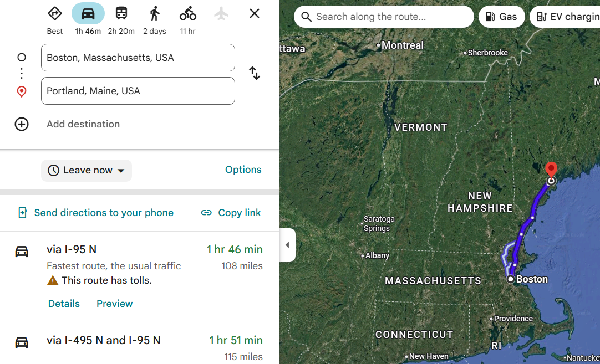This screenshot has width=600, height=364.
Task: Preview the I-95 N route
Action: [x=114, y=304]
